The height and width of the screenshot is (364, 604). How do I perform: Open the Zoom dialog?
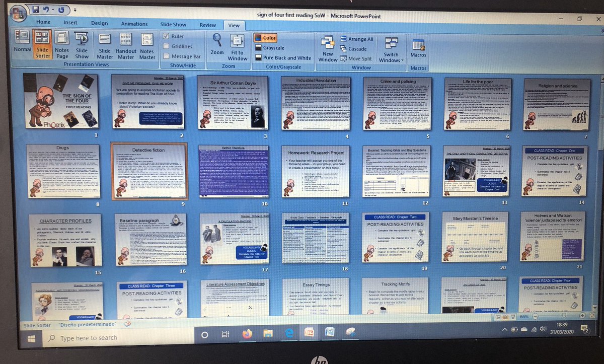point(217,44)
